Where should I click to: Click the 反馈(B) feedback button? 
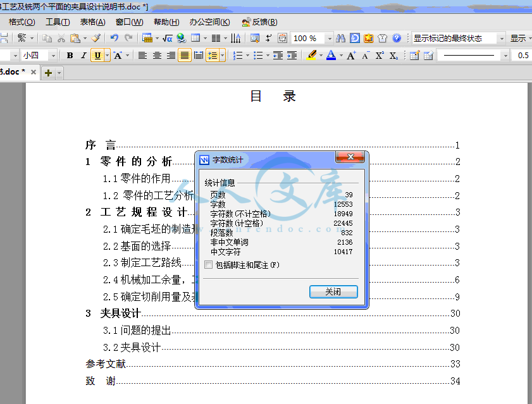(x=259, y=22)
